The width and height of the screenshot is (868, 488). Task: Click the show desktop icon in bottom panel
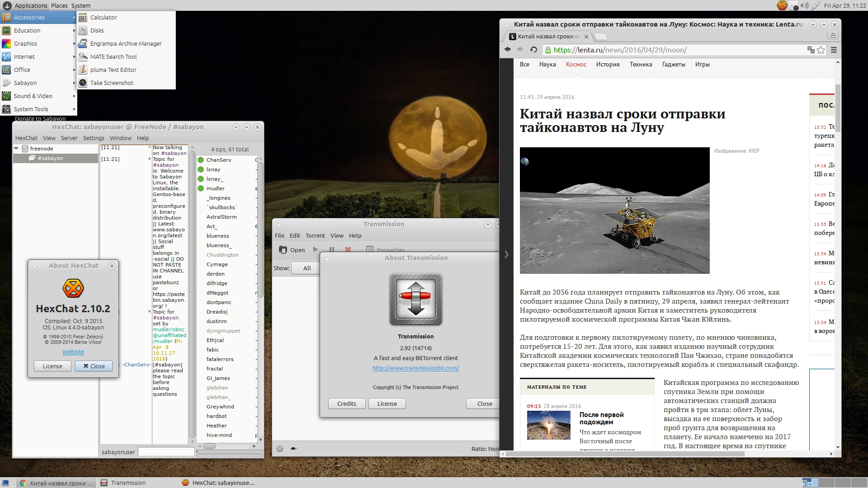click(x=5, y=483)
